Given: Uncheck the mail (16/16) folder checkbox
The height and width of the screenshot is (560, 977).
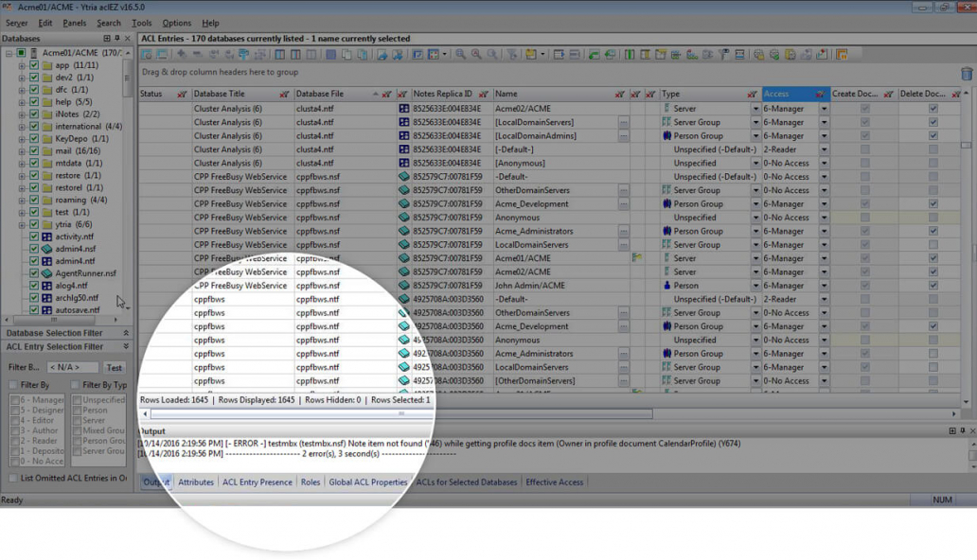Looking at the screenshot, I should 34,150.
